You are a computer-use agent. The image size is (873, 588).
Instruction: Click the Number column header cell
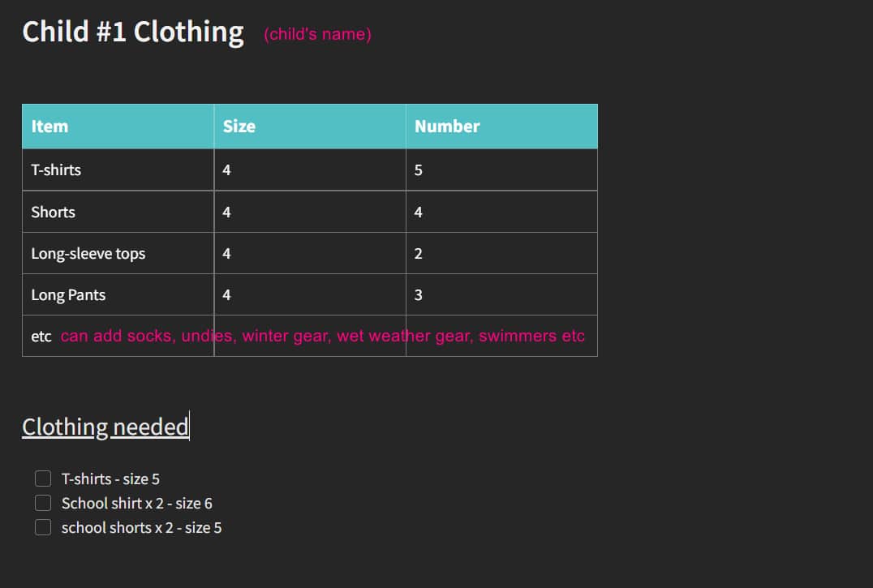(x=501, y=127)
